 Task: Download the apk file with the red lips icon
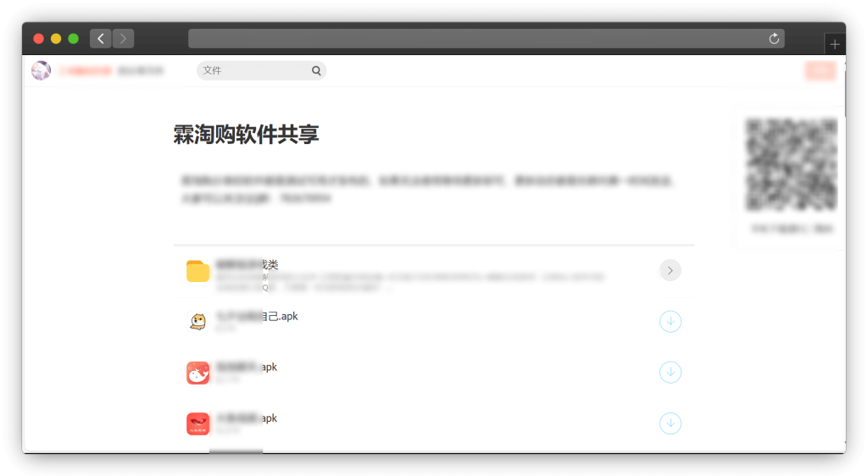click(670, 423)
